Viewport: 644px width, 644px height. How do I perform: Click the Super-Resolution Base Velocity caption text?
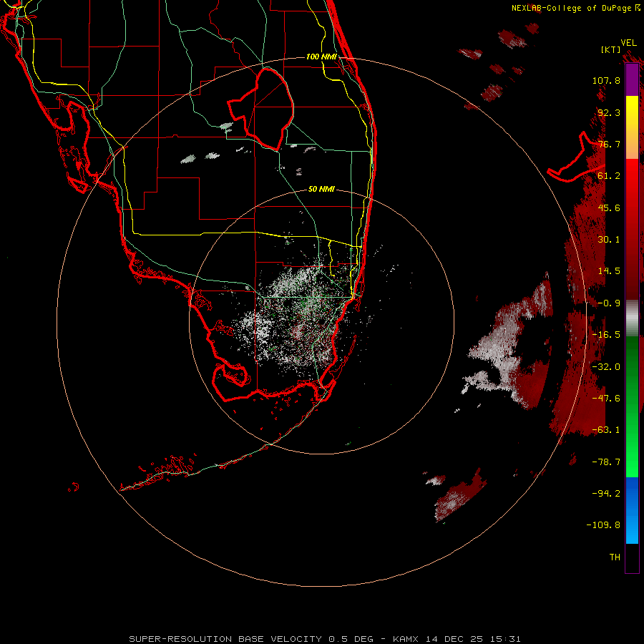click(325, 639)
